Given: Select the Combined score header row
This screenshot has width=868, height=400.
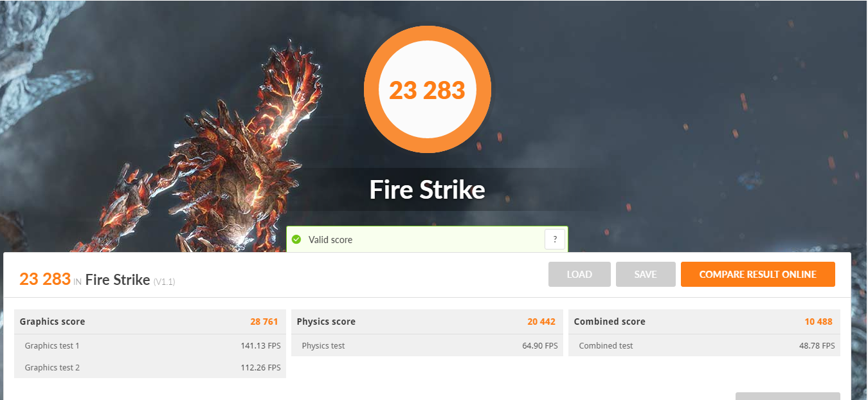Looking at the screenshot, I should [x=704, y=322].
